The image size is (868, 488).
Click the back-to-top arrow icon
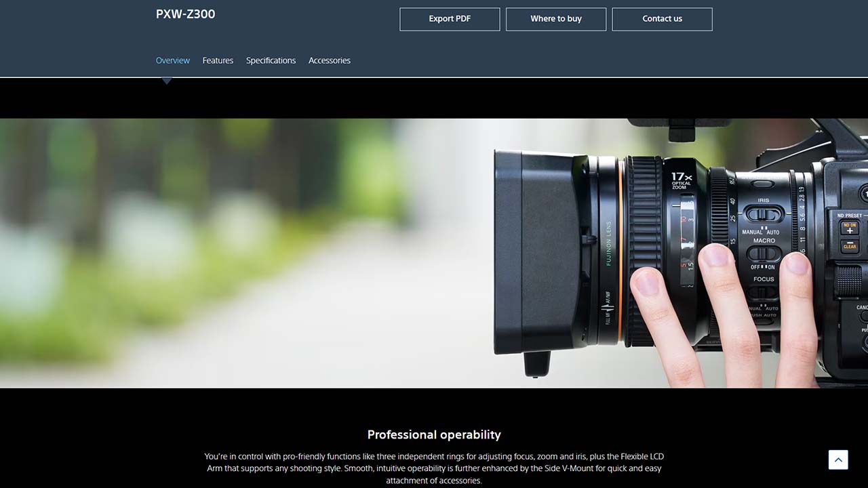[x=838, y=460]
